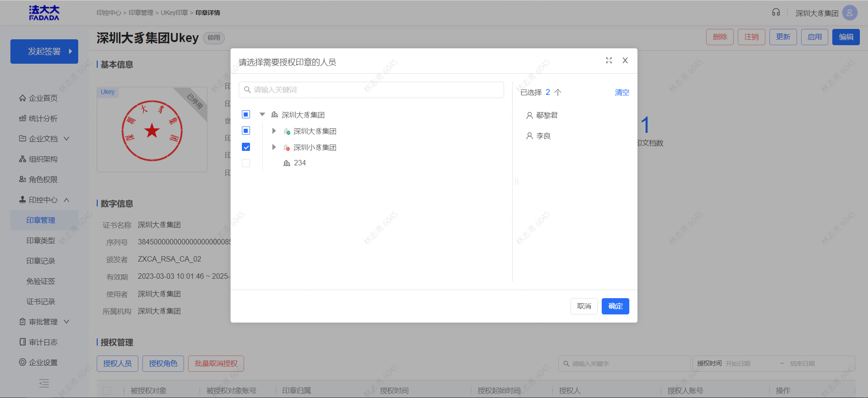Toggle checkbox for root 深圳大豸集团
The height and width of the screenshot is (398, 868).
pyautogui.click(x=246, y=114)
